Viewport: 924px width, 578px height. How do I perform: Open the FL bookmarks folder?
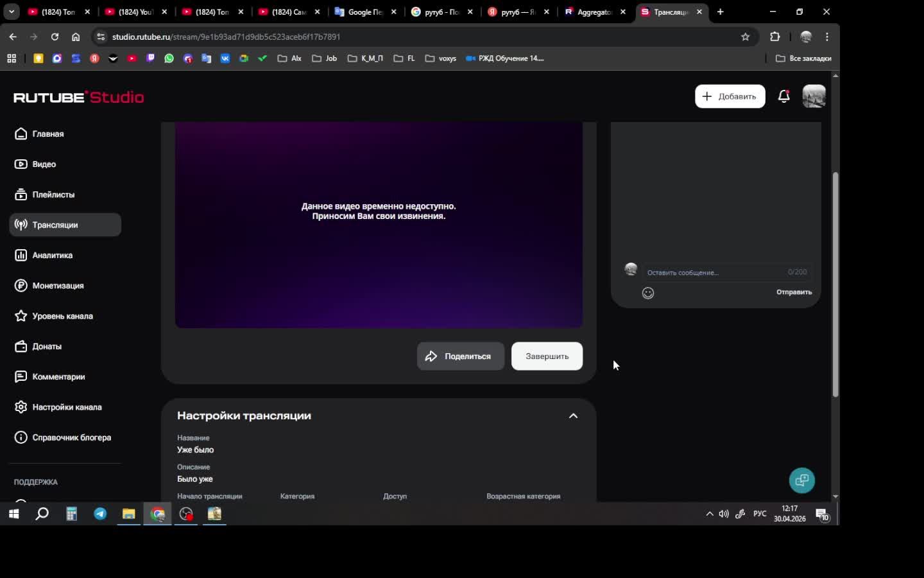point(404,58)
